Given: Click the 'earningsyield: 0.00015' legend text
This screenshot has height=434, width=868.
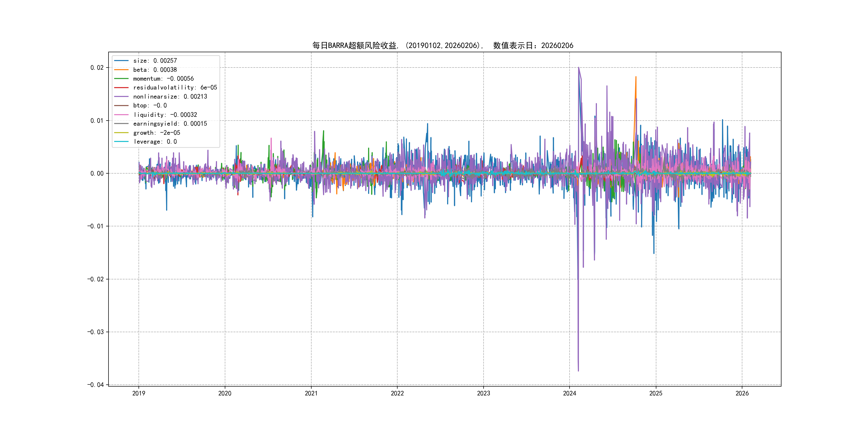Looking at the screenshot, I should pyautogui.click(x=170, y=124).
